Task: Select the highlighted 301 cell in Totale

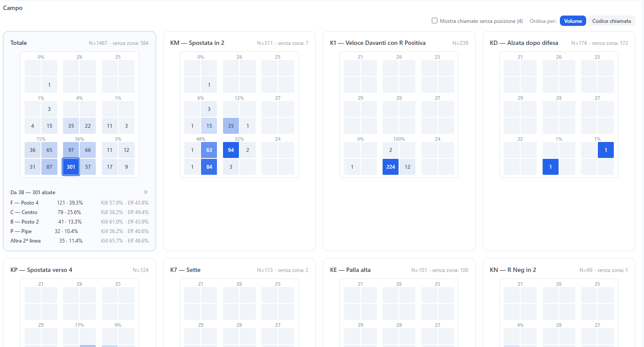Action: 71,167
